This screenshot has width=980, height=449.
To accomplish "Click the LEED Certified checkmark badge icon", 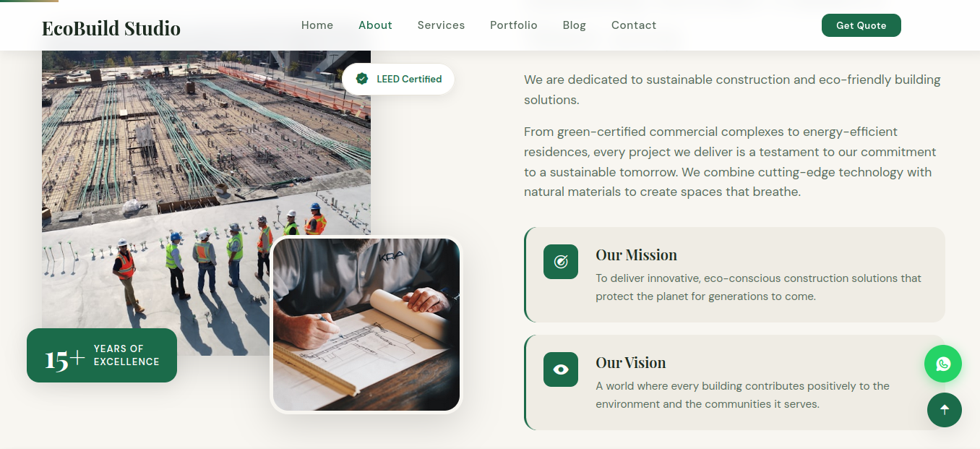I will [362, 79].
